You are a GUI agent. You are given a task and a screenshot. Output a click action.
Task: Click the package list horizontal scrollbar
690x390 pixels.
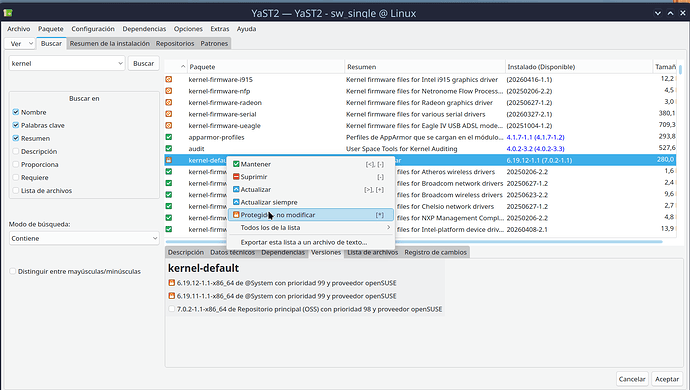click(x=414, y=242)
